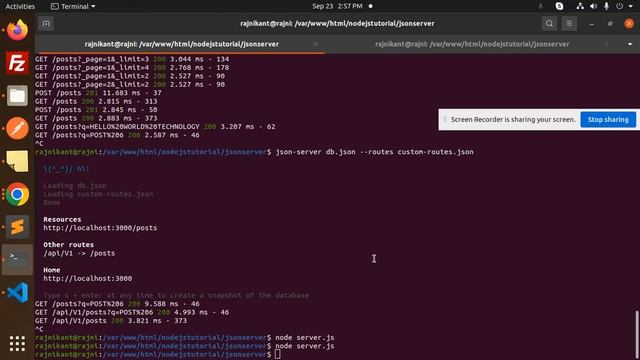The image size is (640, 360).
Task: Open the Files manager dock icon
Action: pyautogui.click(x=17, y=96)
